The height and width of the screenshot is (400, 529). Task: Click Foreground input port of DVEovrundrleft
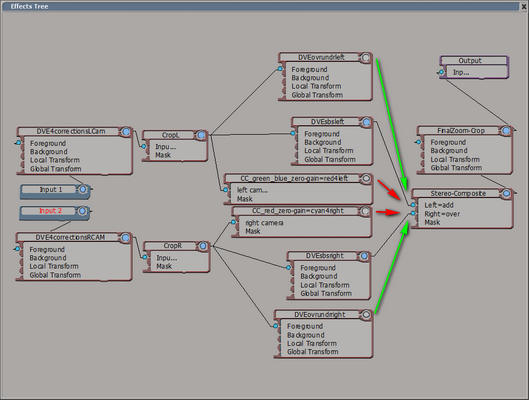click(280, 69)
